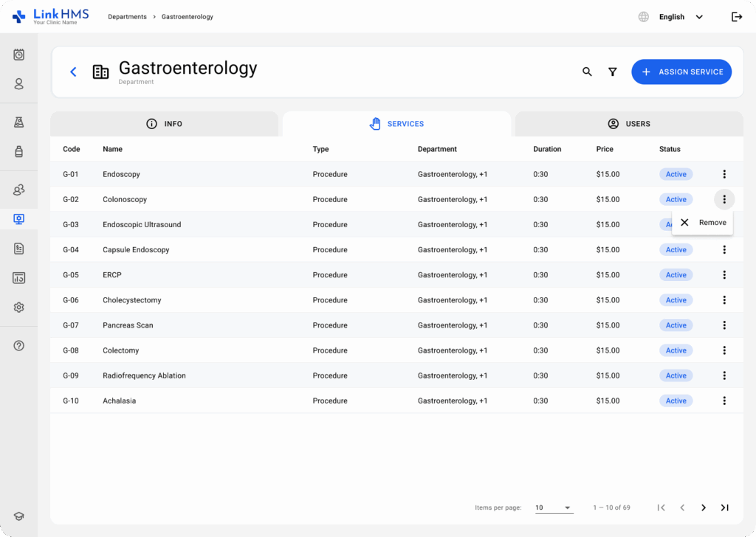Click the ASSIGN SERVICE button
The height and width of the screenshot is (537, 756).
coord(681,72)
